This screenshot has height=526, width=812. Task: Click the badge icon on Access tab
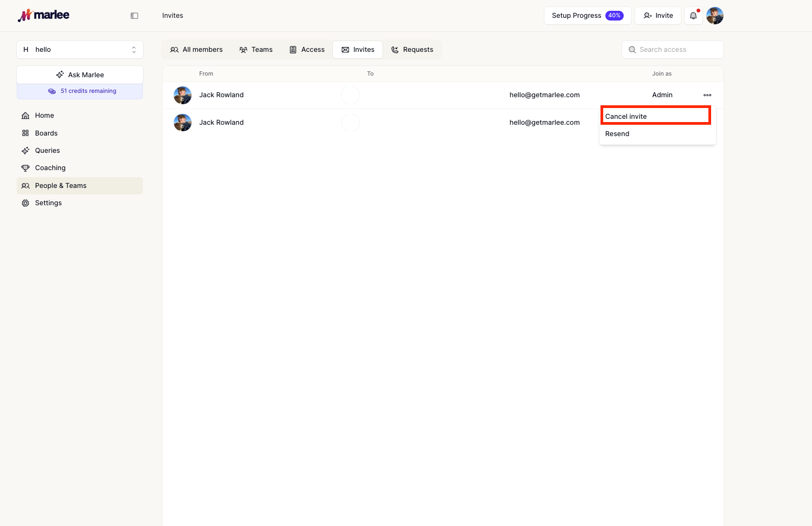[293, 50]
